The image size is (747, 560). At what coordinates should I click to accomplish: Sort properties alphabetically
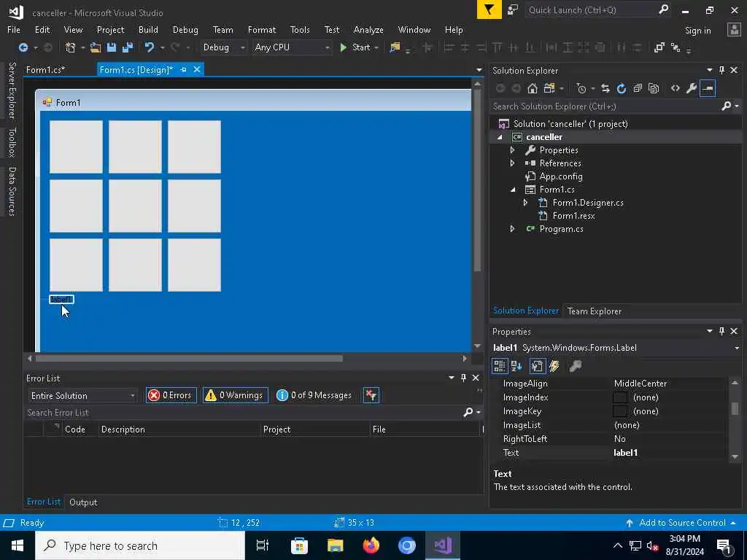click(516, 366)
